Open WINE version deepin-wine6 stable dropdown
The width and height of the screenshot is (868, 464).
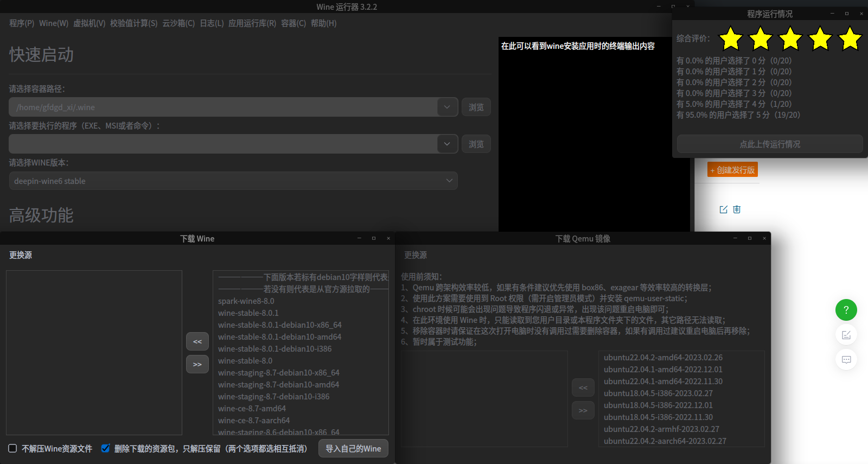coord(233,181)
